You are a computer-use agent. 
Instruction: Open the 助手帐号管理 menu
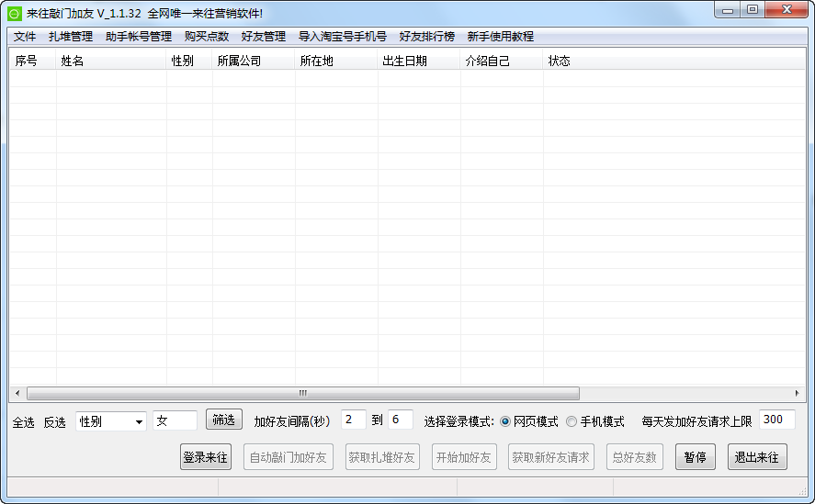pyautogui.click(x=138, y=37)
